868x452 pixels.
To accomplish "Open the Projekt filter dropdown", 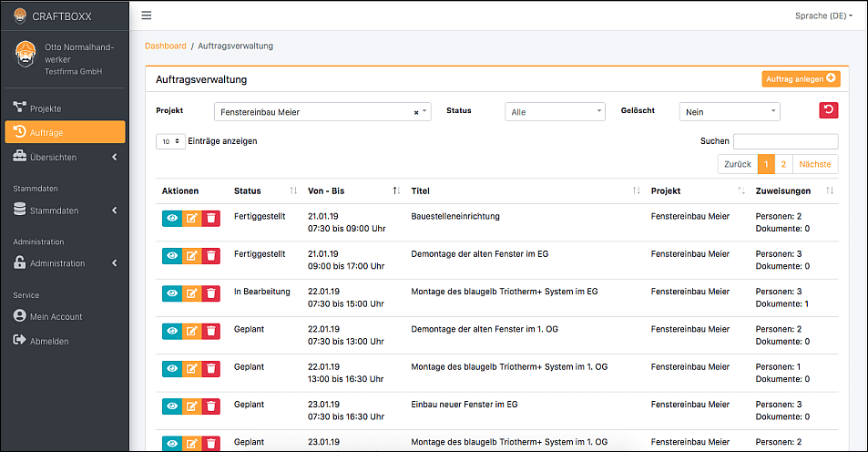I will [322, 112].
